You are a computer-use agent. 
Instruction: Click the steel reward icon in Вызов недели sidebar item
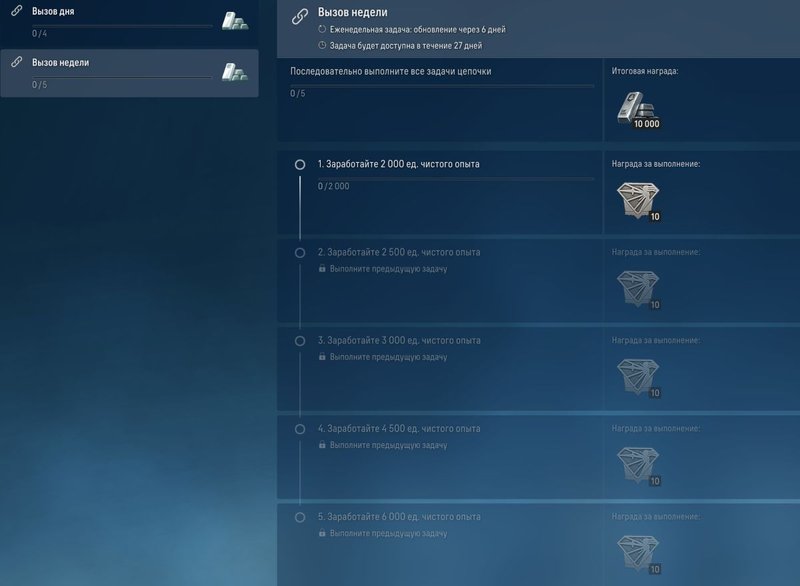point(235,72)
